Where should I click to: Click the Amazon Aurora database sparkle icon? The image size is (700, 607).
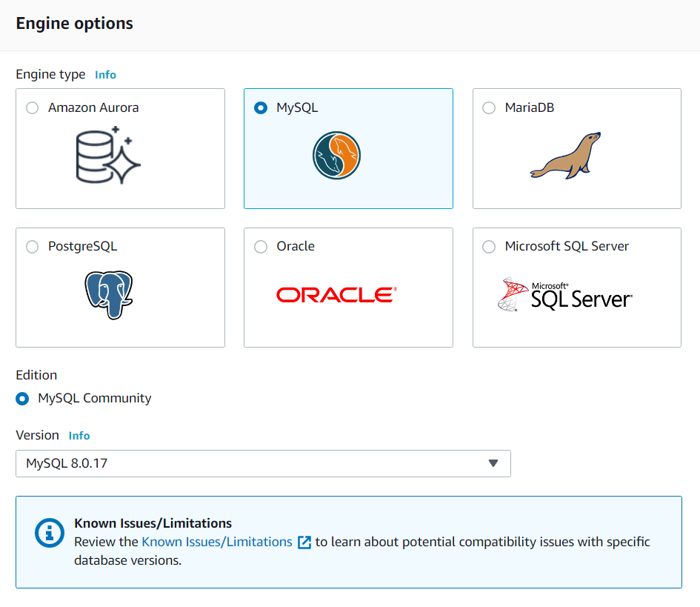(108, 155)
